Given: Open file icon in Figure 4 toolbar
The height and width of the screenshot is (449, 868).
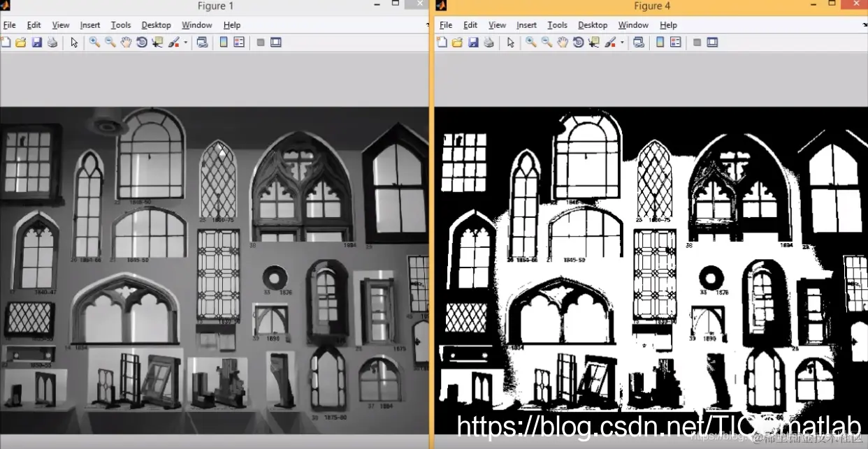Looking at the screenshot, I should pos(457,43).
